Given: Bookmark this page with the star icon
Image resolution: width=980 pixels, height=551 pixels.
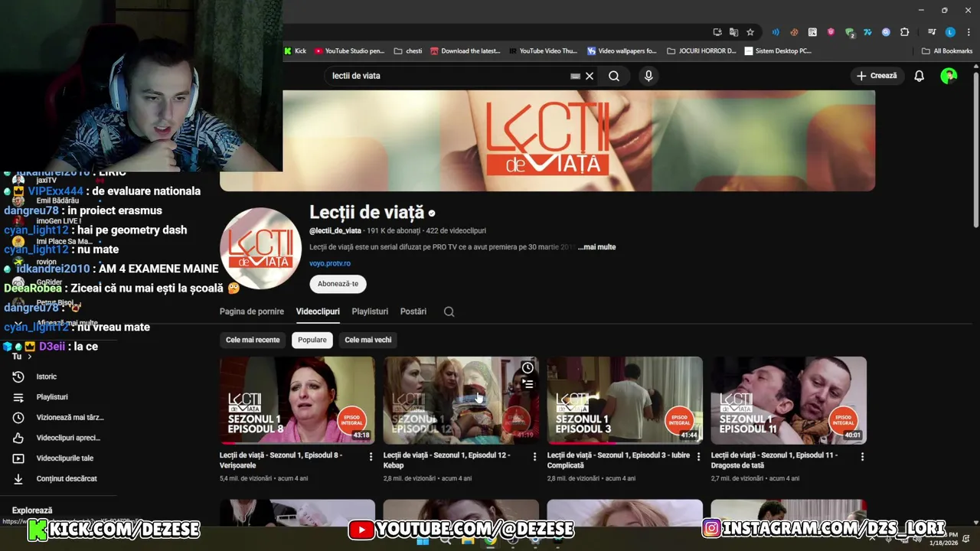Looking at the screenshot, I should click(750, 32).
